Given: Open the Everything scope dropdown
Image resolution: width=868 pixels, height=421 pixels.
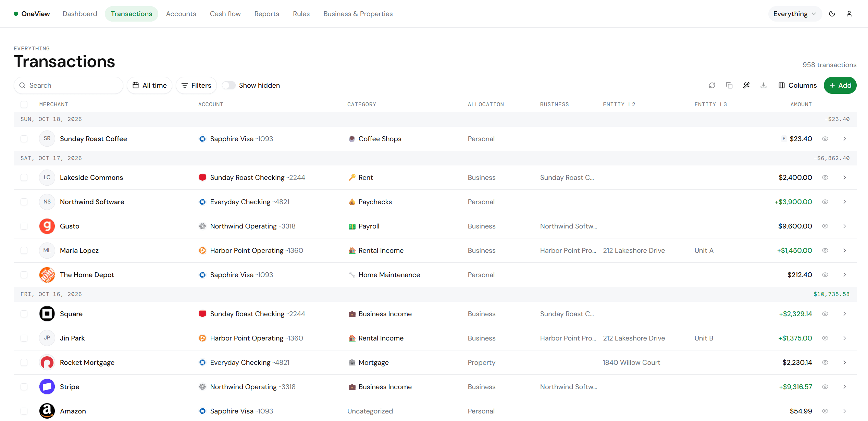Looking at the screenshot, I should [x=795, y=14].
